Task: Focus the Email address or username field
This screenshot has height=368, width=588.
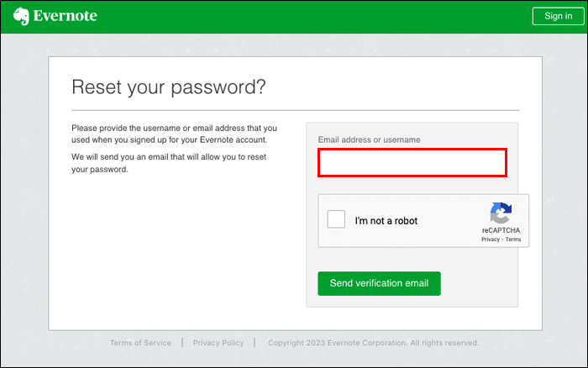Action: [412, 162]
